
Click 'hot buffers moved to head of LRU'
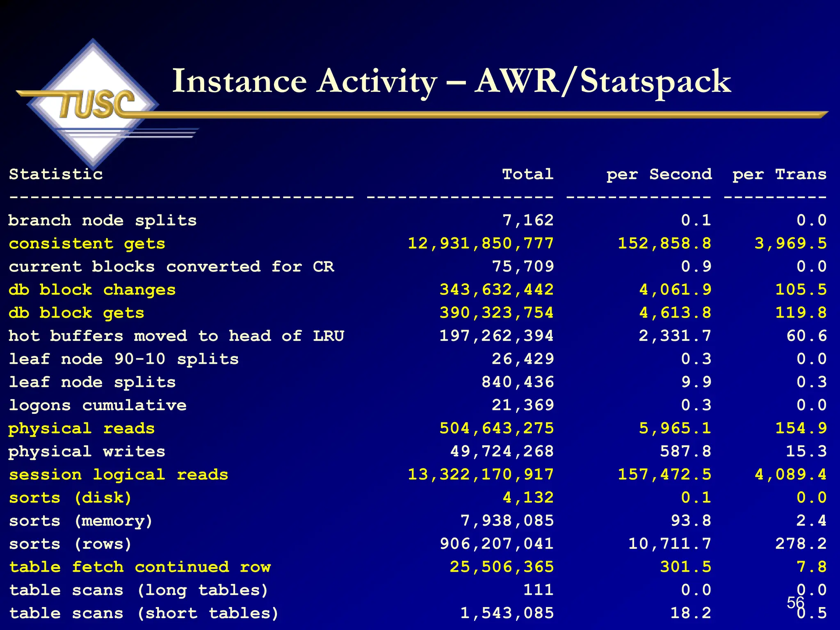coord(176,336)
